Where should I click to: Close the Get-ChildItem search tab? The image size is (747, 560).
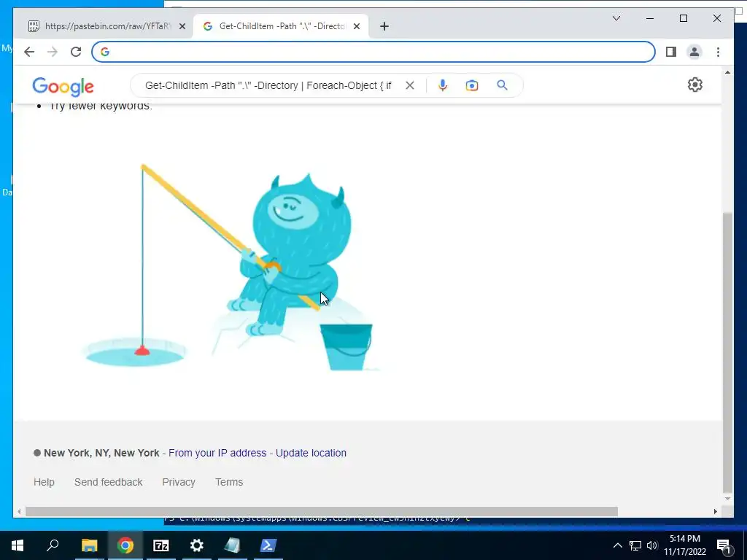click(356, 26)
